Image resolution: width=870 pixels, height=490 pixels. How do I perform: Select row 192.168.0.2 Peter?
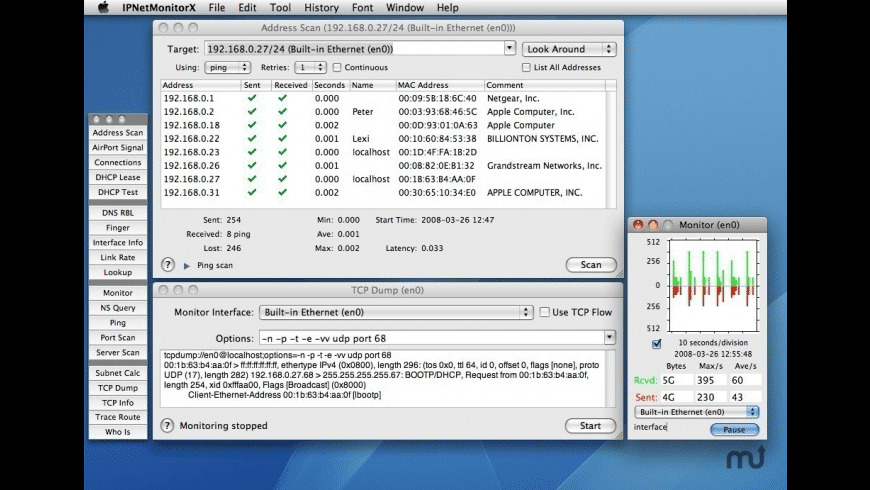tap(383, 112)
